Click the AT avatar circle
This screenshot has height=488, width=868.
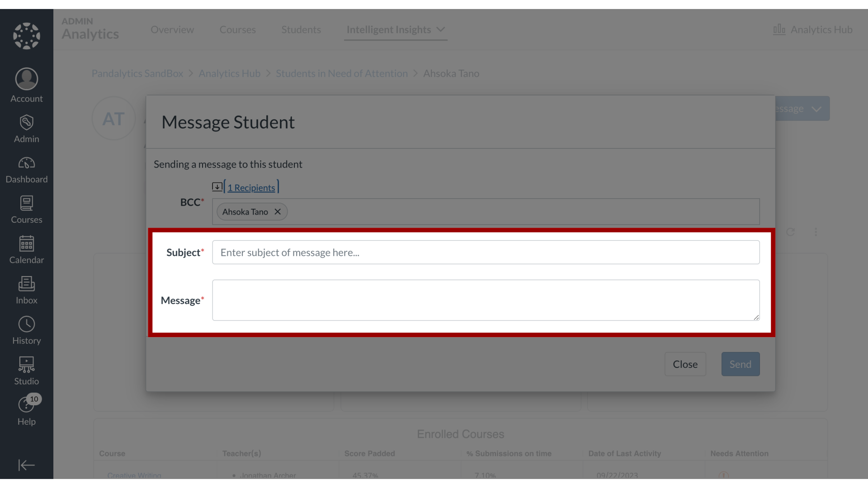pos(113,119)
